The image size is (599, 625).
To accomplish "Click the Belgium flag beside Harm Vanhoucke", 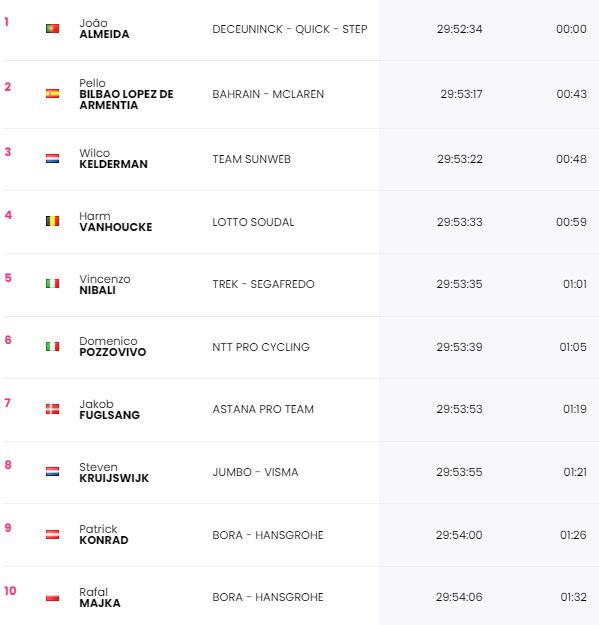I will tap(52, 221).
